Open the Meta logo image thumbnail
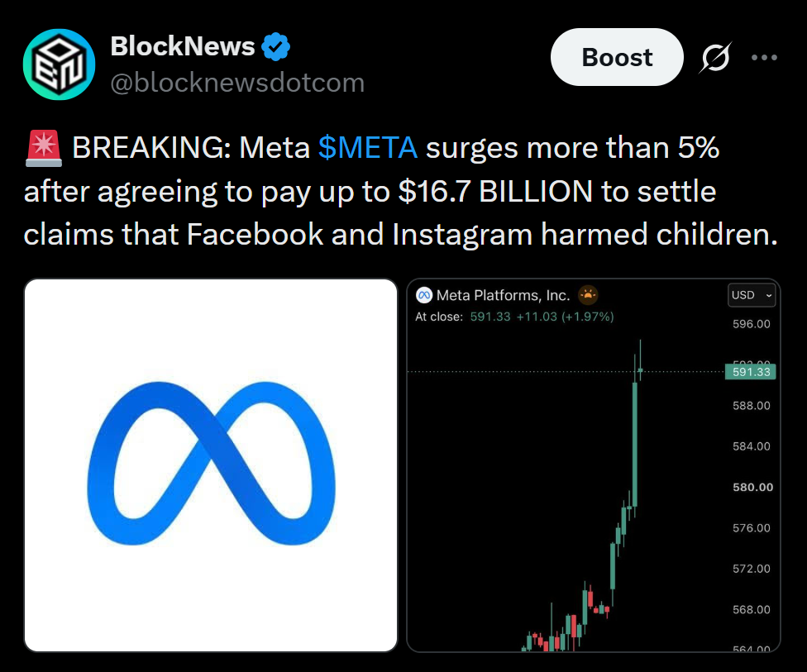Image resolution: width=807 pixels, height=672 pixels. click(x=211, y=465)
